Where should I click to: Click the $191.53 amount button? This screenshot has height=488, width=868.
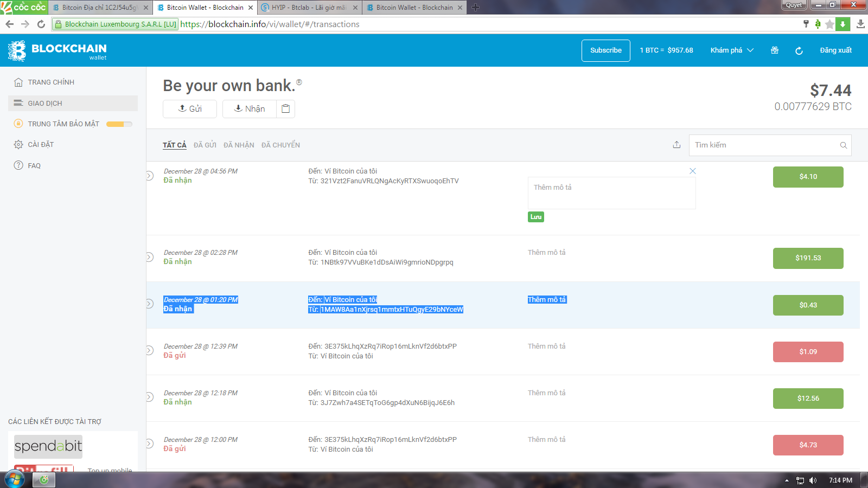(x=808, y=258)
